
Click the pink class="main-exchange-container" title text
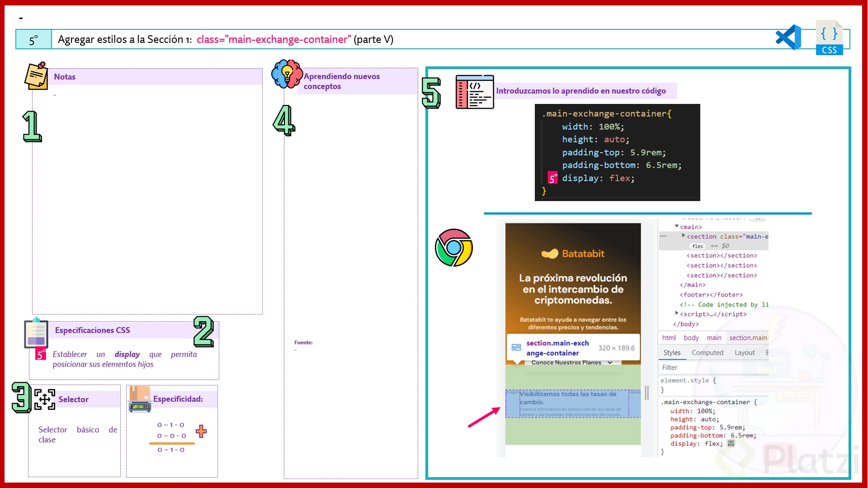[274, 39]
